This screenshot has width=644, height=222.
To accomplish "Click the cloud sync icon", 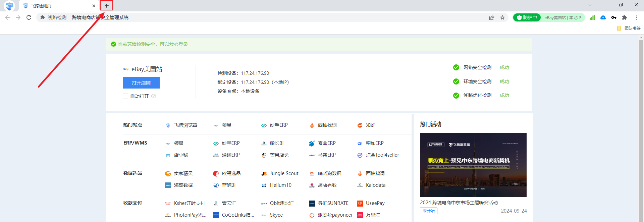I will (x=603, y=17).
